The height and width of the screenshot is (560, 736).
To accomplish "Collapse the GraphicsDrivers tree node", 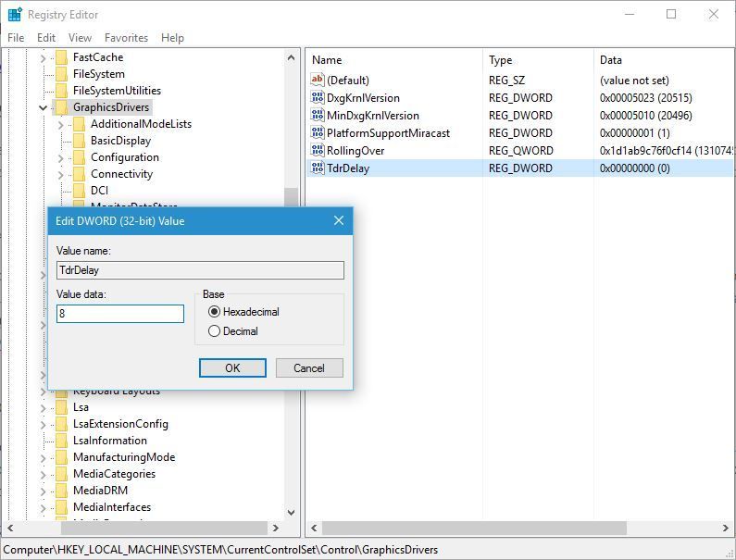I will (44, 108).
